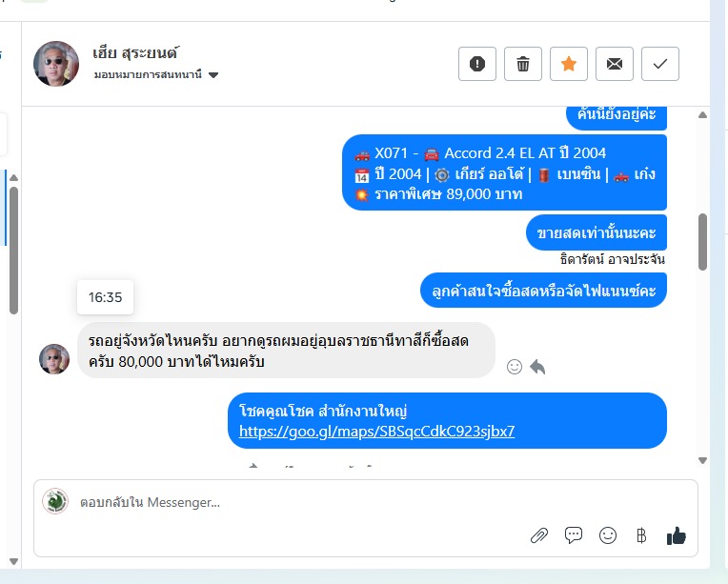This screenshot has height=584, width=728.
Task: Open the goo.gl maps link
Action: 376,432
